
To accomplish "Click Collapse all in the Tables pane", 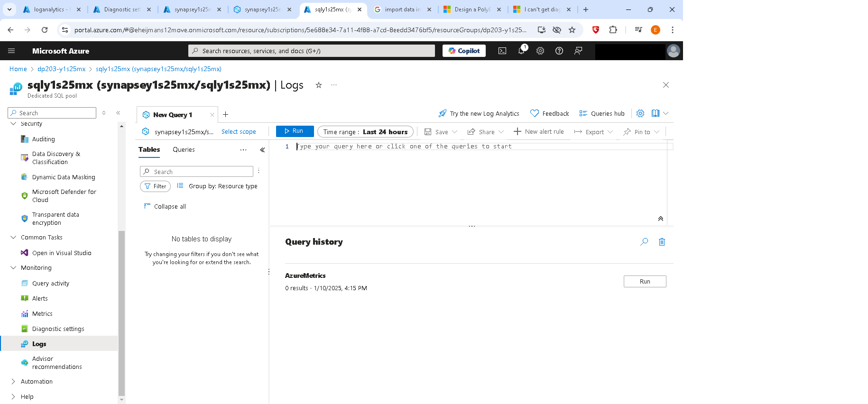I will (x=165, y=206).
